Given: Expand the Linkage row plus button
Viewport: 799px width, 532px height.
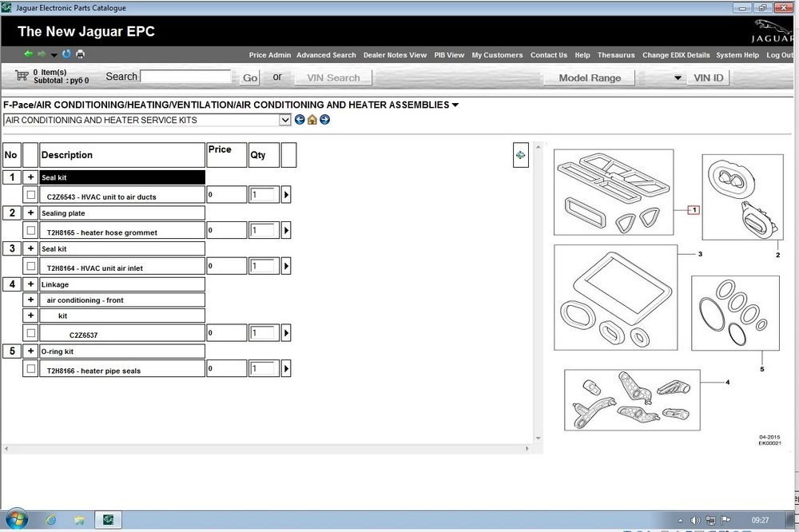Looking at the screenshot, I should click(x=30, y=284).
